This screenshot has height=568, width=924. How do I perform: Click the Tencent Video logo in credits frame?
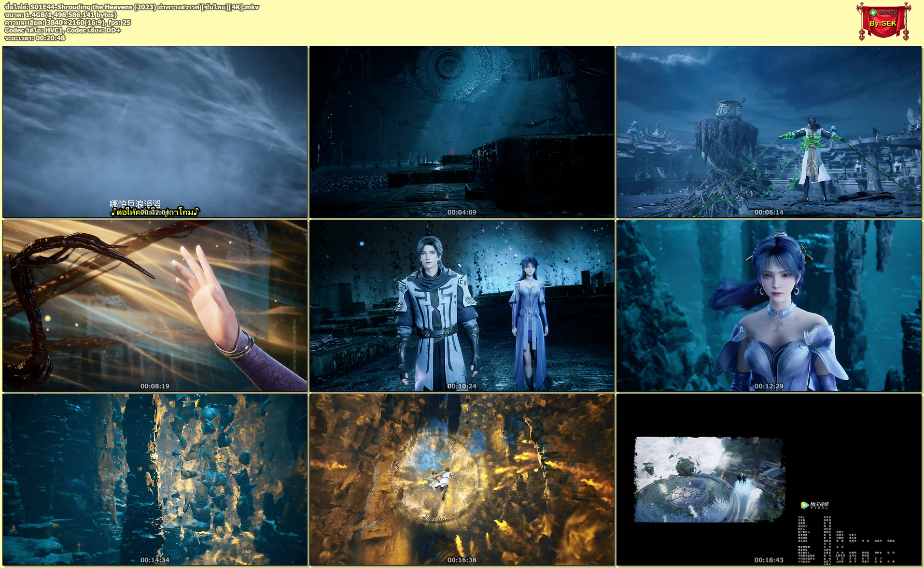click(x=814, y=505)
